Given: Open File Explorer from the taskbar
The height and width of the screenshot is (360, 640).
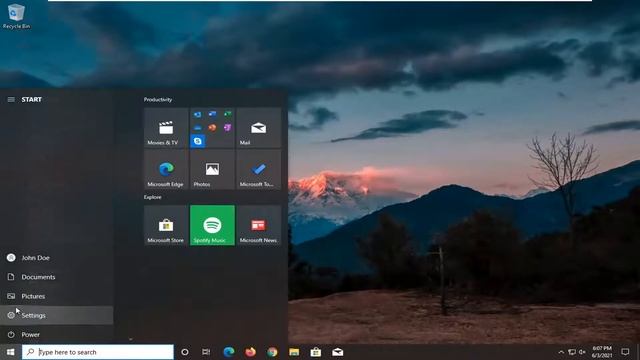Looking at the screenshot, I should 294,352.
